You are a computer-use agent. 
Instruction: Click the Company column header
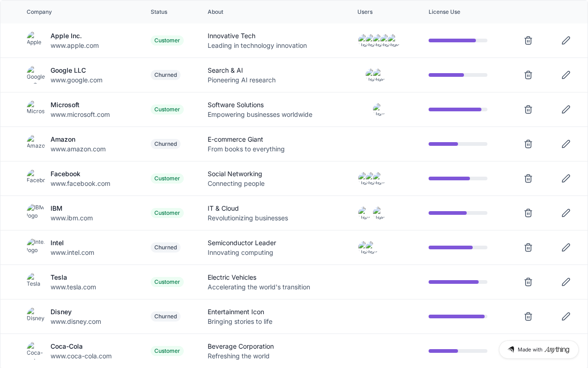[39, 12]
